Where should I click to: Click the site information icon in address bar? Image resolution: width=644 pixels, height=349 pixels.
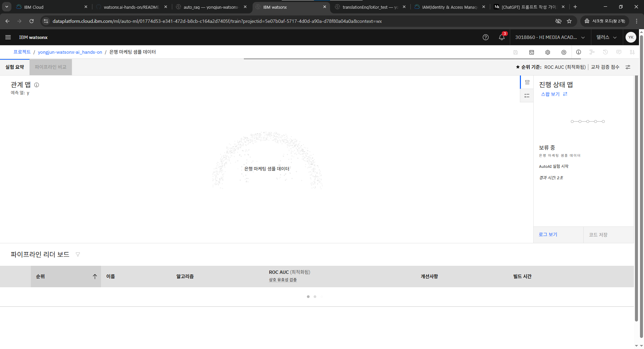pyautogui.click(x=46, y=21)
